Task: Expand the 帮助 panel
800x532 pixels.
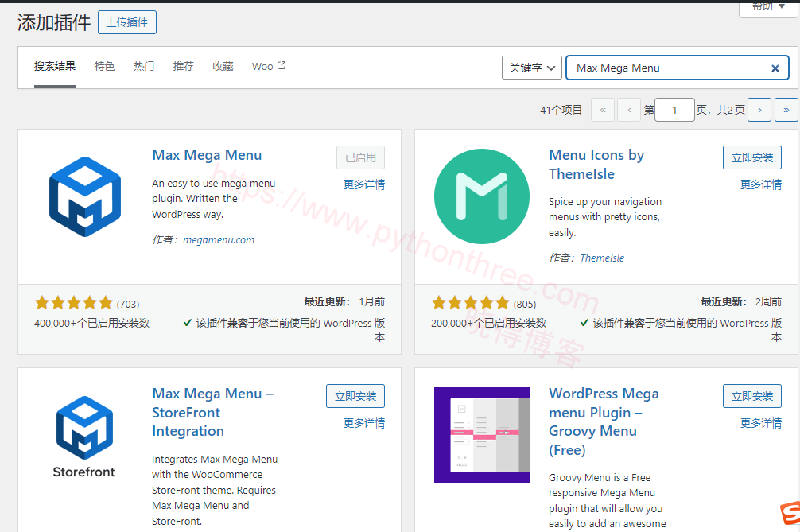Action: pos(766,6)
